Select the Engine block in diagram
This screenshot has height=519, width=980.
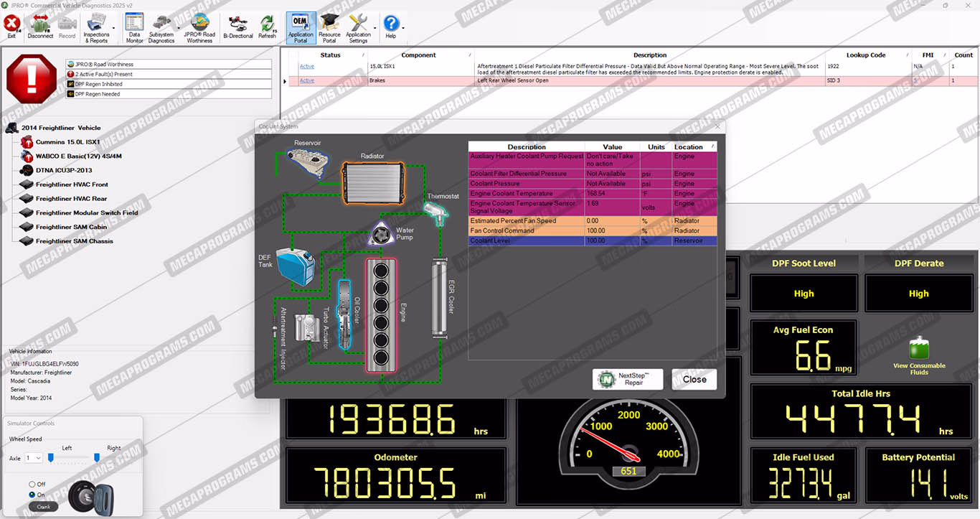pos(381,316)
